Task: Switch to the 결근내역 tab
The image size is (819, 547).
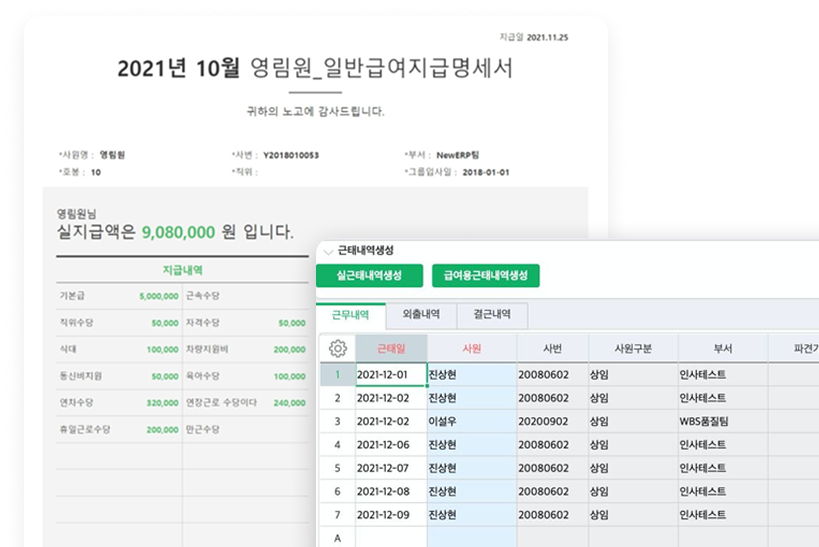Action: pos(492,314)
